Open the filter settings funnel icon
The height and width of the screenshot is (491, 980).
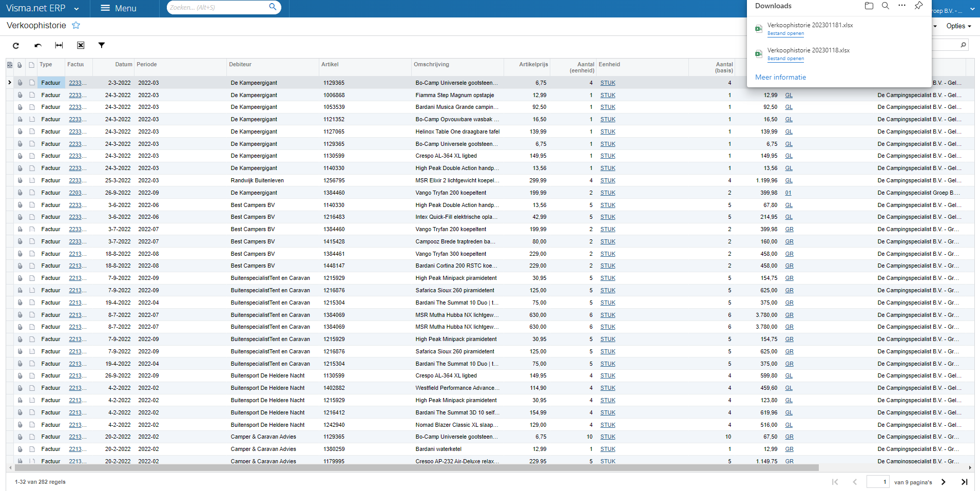tap(102, 46)
